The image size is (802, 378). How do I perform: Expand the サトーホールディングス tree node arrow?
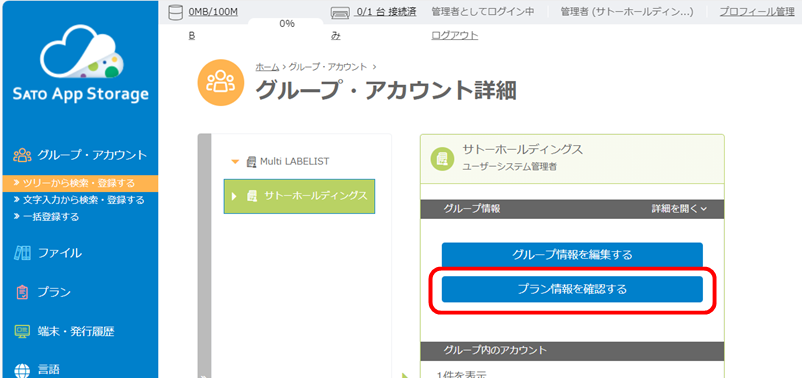235,196
